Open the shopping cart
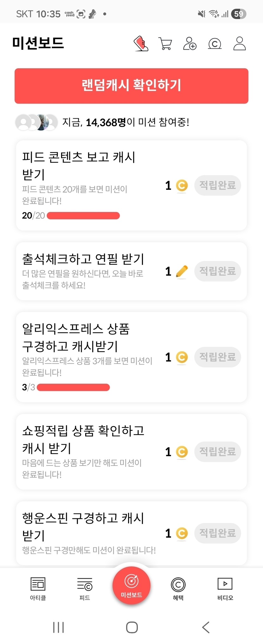Viewport: 263px width, 644px height. coord(165,44)
